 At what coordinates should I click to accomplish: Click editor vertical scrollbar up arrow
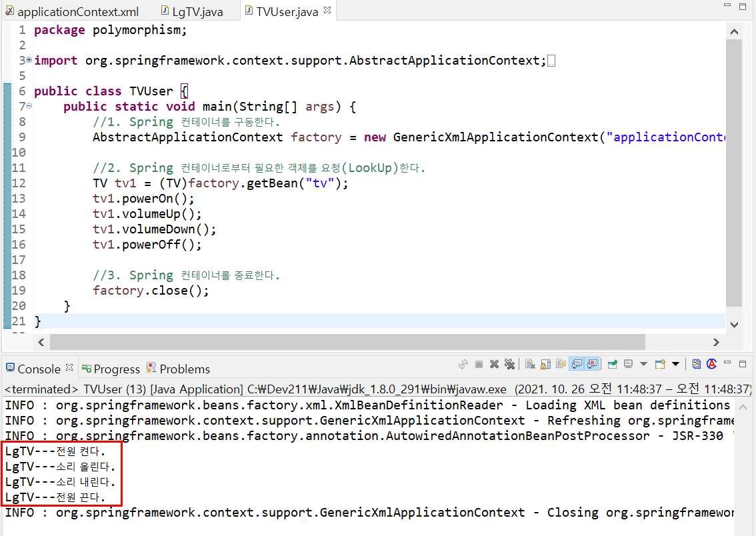pos(734,32)
